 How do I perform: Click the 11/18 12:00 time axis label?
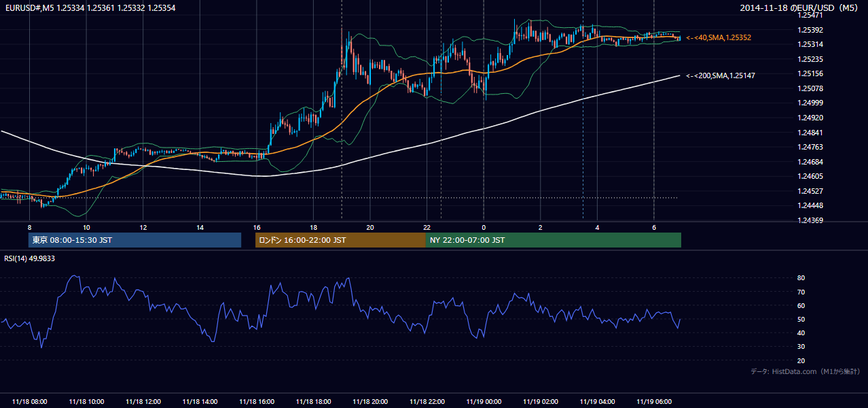[143, 401]
